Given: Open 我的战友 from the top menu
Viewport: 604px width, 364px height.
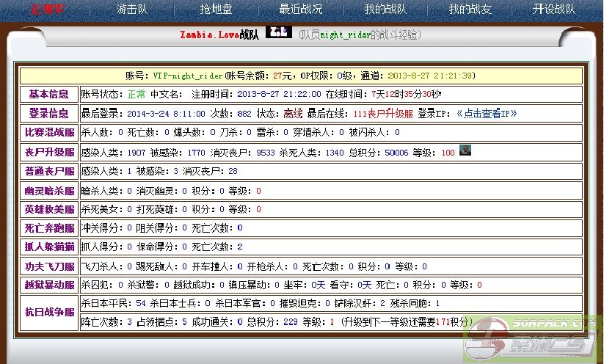Looking at the screenshot, I should [x=470, y=10].
